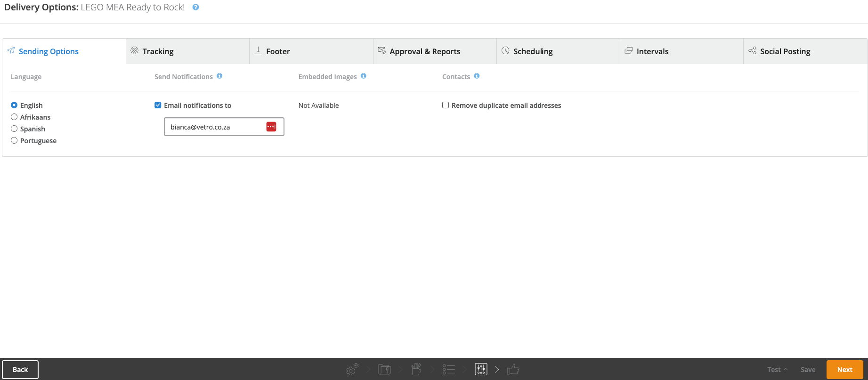Uncheck Email notifications to checkbox
Screen dimensions: 868x380
tap(158, 105)
